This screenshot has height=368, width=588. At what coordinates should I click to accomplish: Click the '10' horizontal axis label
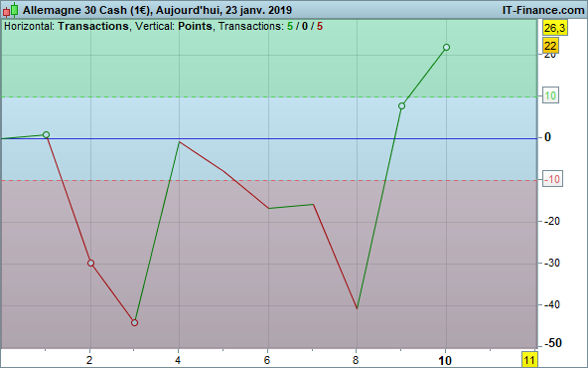click(x=445, y=361)
